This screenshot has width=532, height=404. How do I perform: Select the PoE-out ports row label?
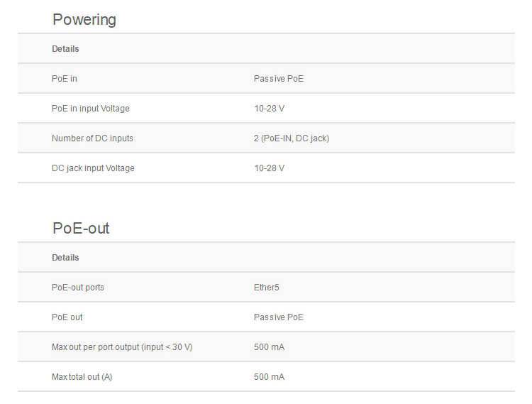coord(78,288)
